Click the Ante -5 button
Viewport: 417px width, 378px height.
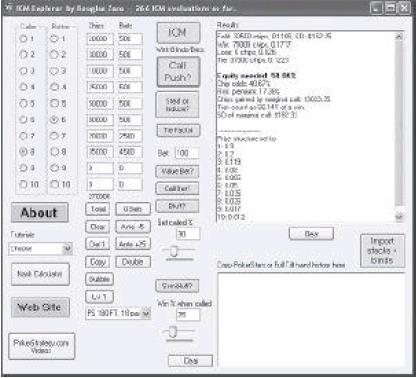[x=133, y=227]
